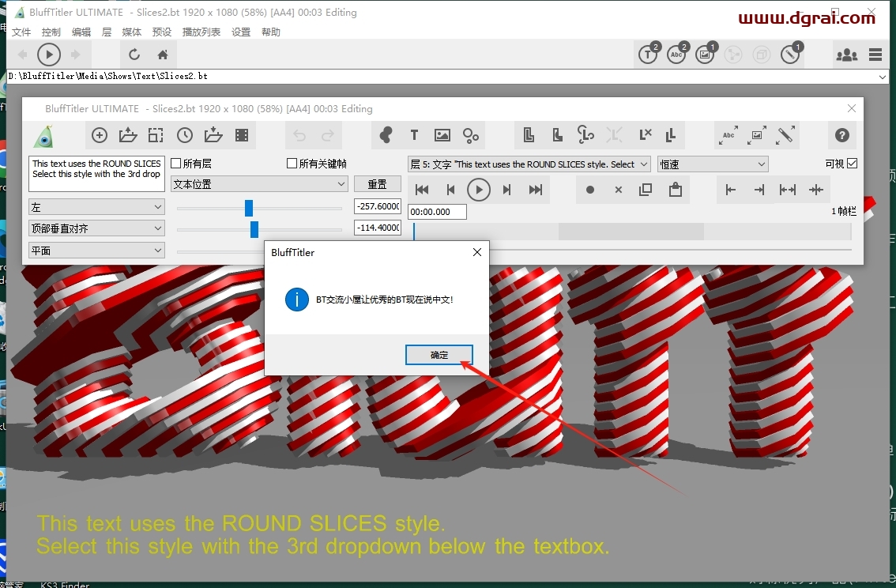Click the delete layer L-x icon

646,135
